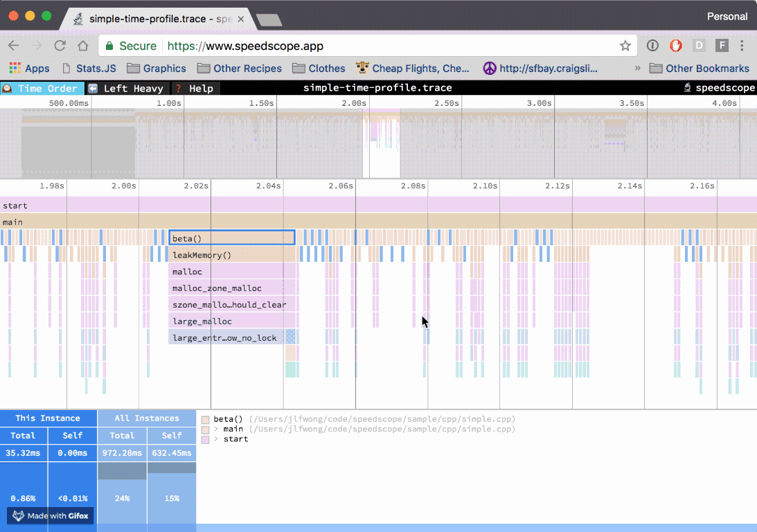Open the sfbay craigslist bookmark

pyautogui.click(x=540, y=69)
